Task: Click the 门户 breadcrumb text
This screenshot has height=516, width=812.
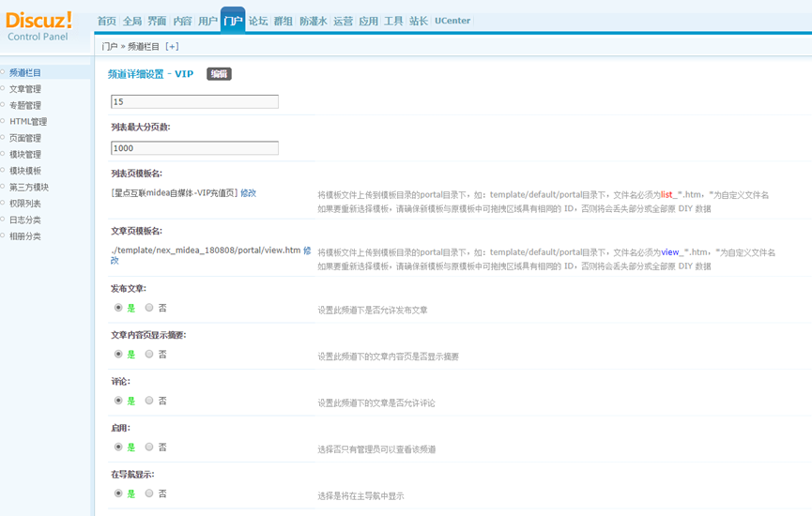Action: pyautogui.click(x=110, y=47)
